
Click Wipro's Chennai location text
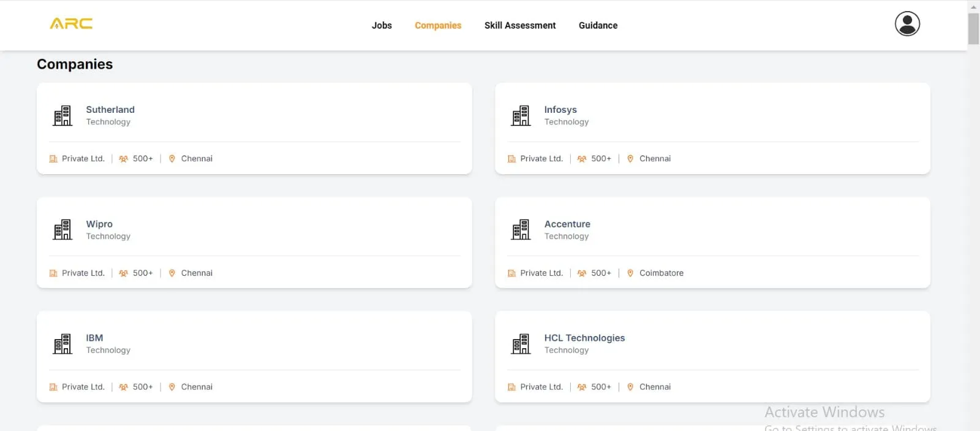pyautogui.click(x=197, y=273)
